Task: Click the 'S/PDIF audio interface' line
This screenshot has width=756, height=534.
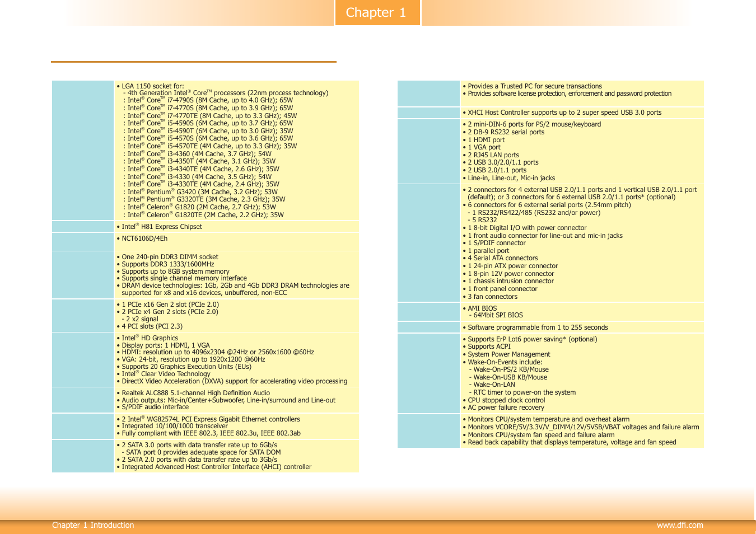Action: point(152,407)
